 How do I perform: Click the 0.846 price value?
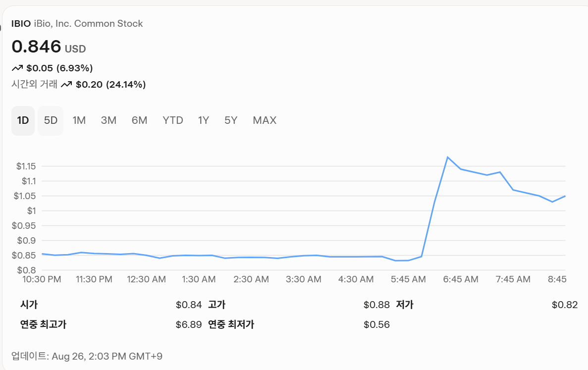pos(36,47)
